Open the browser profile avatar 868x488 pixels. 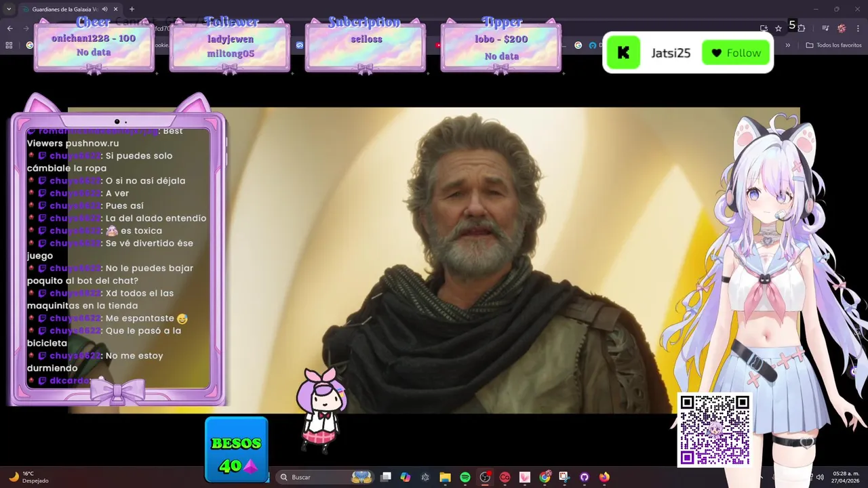pyautogui.click(x=842, y=28)
